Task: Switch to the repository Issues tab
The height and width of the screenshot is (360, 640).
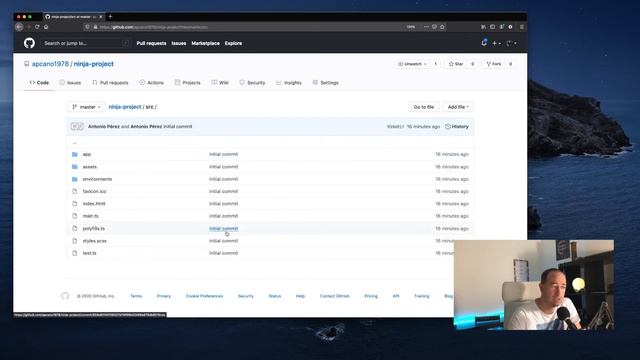Action: [70, 82]
